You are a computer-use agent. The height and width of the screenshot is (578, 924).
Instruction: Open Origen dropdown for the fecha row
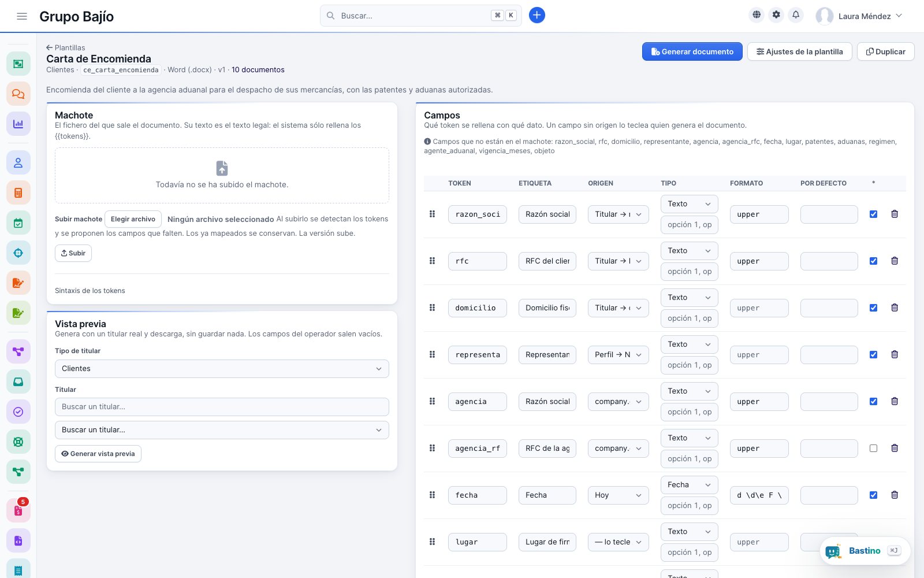(618, 495)
